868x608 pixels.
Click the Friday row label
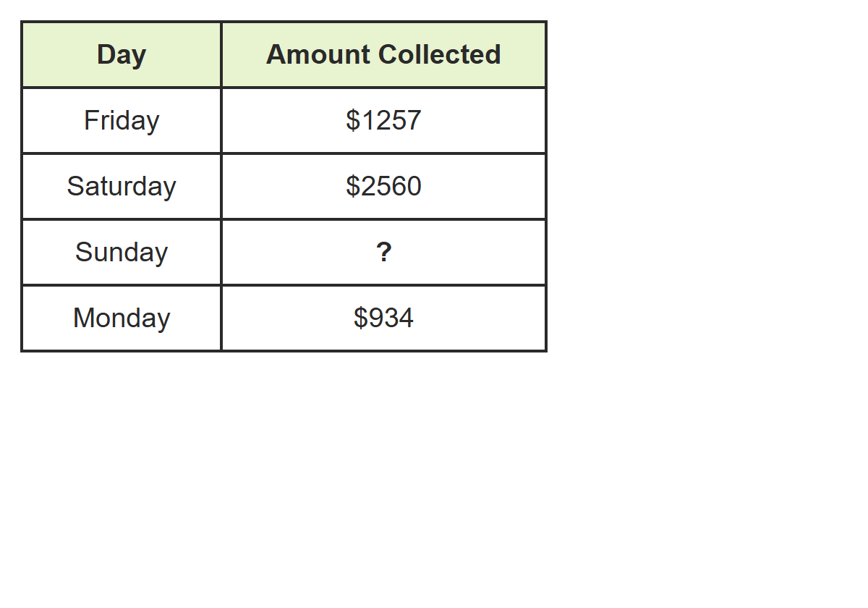[122, 120]
